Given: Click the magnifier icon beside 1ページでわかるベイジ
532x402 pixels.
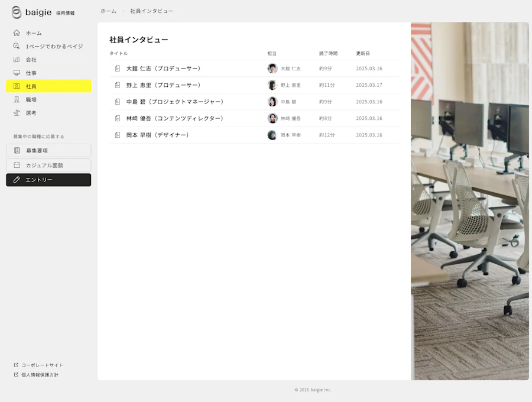Looking at the screenshot, I should 17,46.
